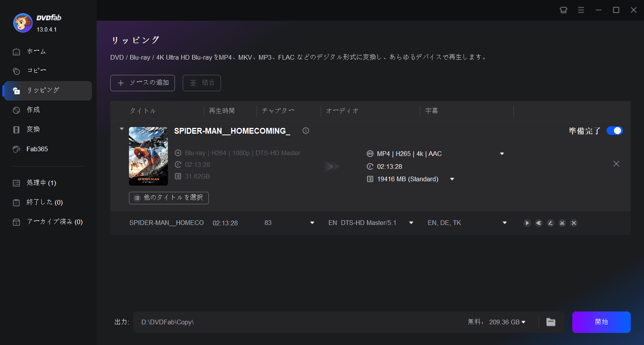
Task: Click 02:13:28 beside chapter count 83
Action: (225, 223)
